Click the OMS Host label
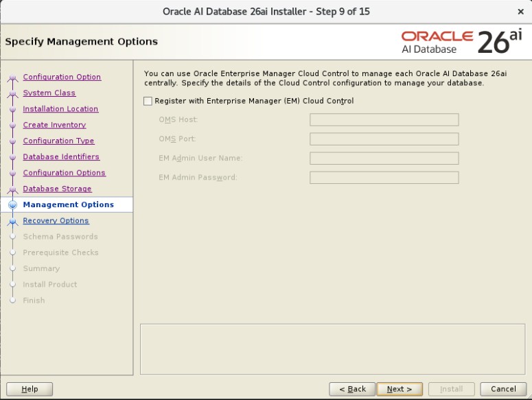Screen dimensions: 532x400 click(178, 119)
